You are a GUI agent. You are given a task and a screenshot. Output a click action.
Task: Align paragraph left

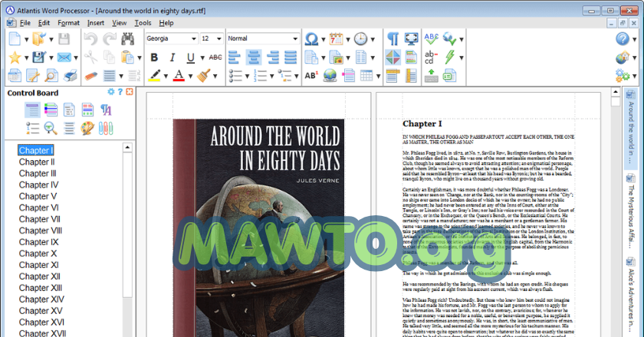coord(234,57)
